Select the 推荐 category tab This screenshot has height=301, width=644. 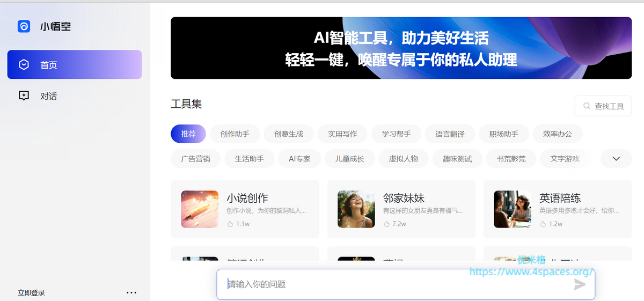[x=188, y=134]
